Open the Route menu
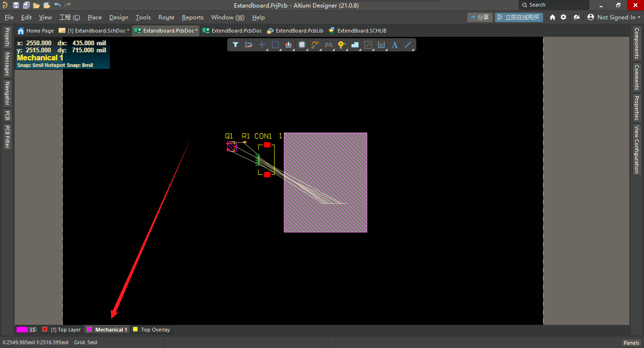 (x=166, y=17)
